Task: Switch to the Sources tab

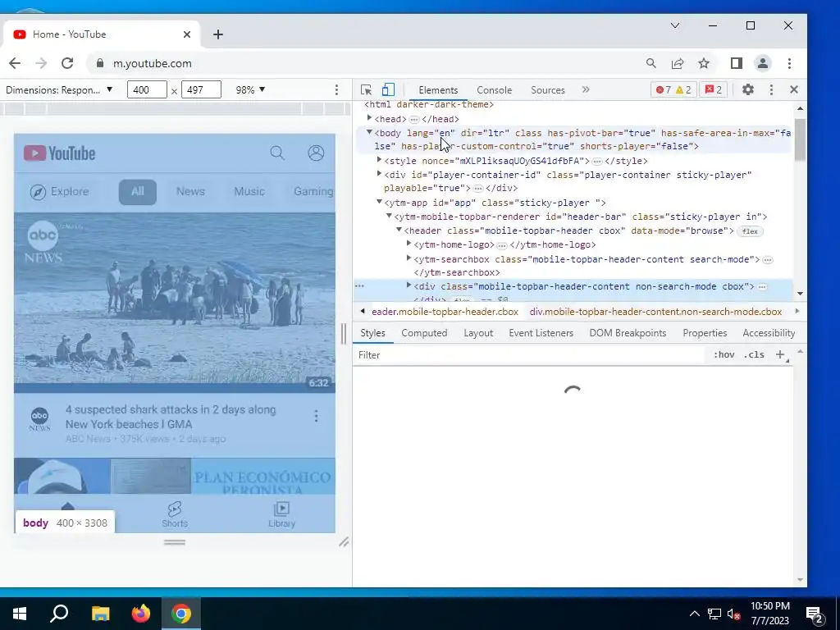Action: tap(548, 90)
